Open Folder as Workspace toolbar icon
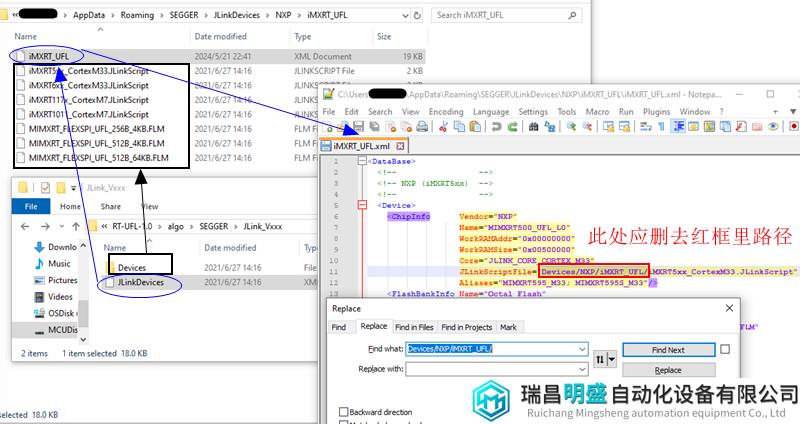Viewport: 800px width, 424px height. [757, 126]
